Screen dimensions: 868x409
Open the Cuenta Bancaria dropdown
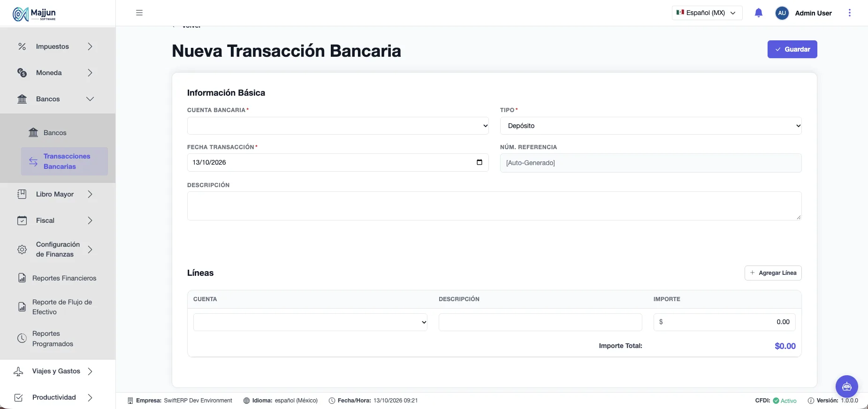[338, 126]
